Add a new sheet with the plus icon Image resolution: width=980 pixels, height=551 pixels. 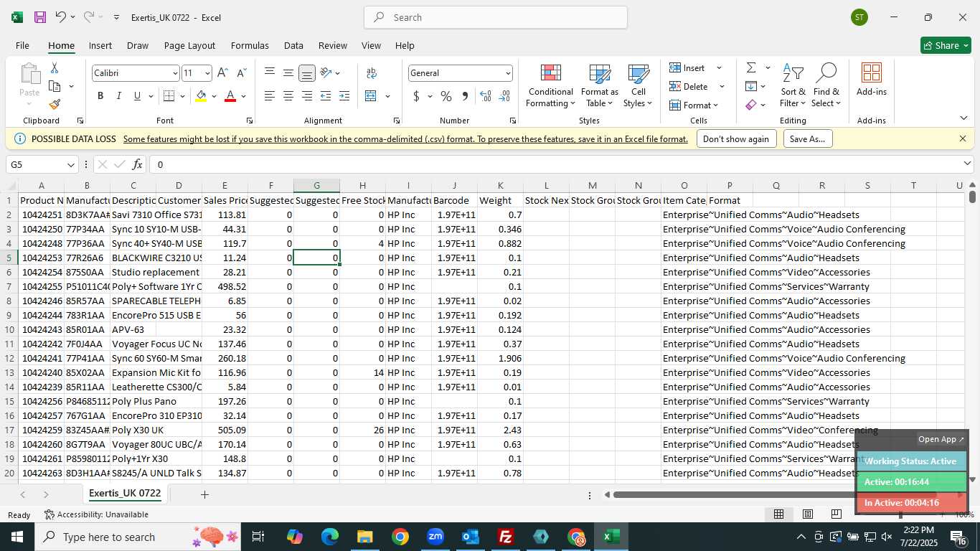click(x=204, y=494)
